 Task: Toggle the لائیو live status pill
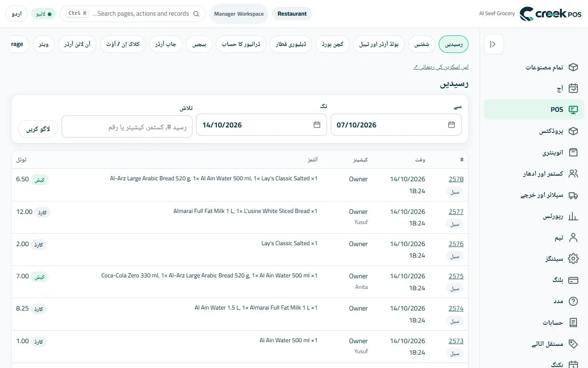[44, 14]
